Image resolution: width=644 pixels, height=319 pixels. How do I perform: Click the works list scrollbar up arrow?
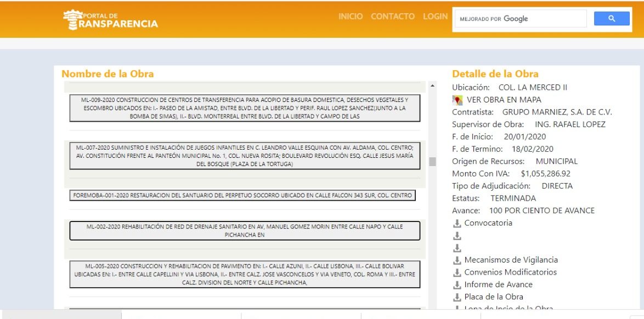point(432,86)
